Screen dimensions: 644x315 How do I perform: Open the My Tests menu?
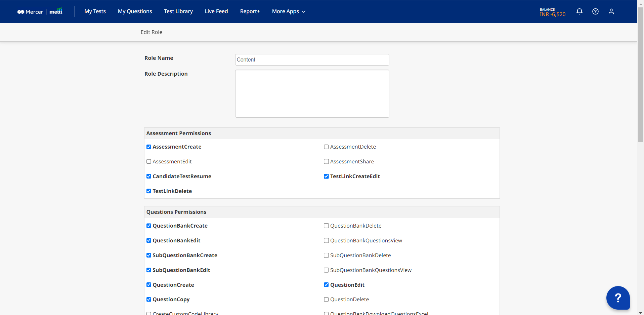pyautogui.click(x=95, y=11)
